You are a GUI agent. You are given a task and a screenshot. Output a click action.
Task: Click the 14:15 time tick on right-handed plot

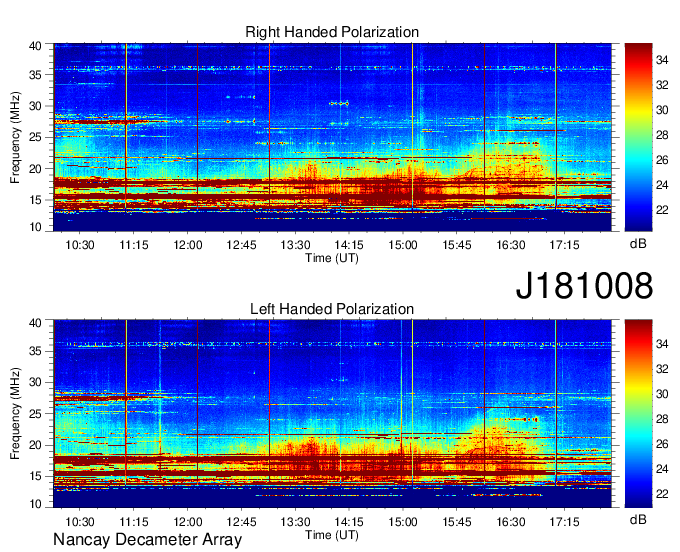point(349,245)
